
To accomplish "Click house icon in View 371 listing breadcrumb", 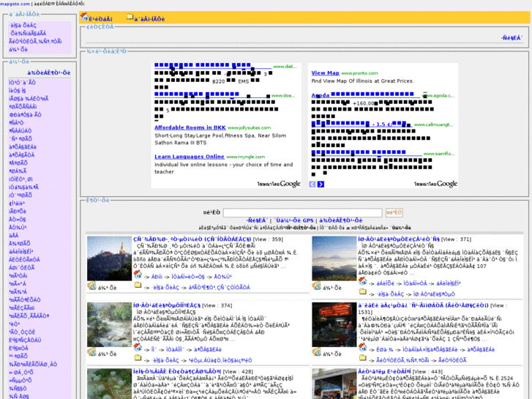I will (x=363, y=281).
